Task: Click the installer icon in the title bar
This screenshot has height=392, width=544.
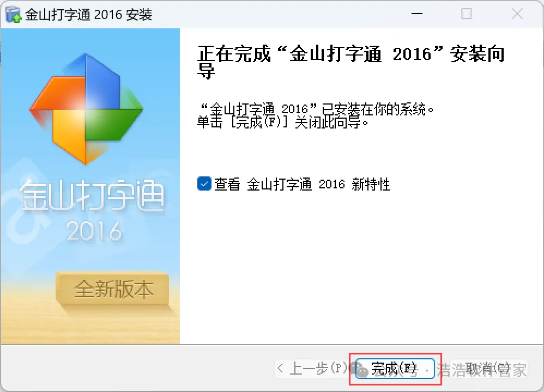Action: 14,14
